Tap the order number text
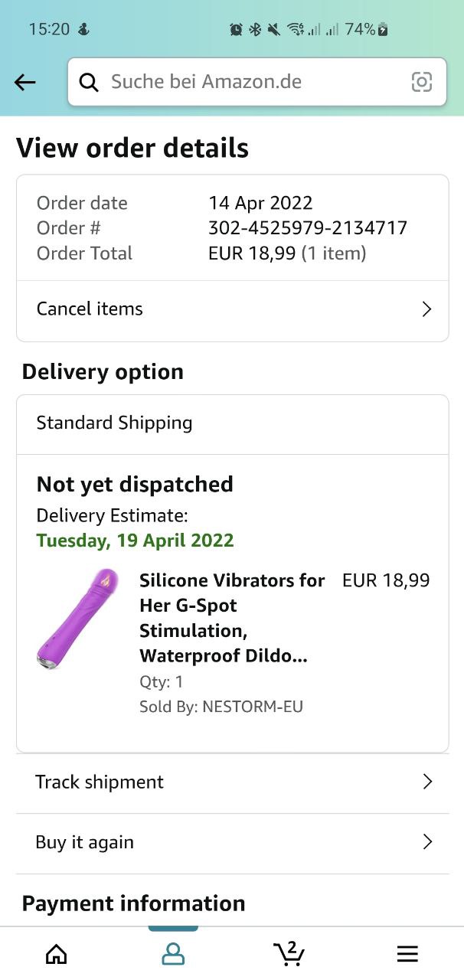This screenshot has width=464, height=980. coord(307,228)
